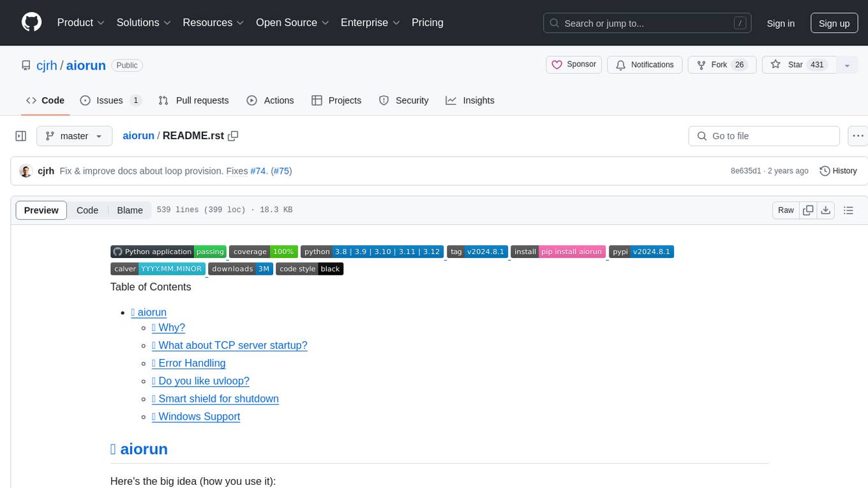Fork the repository

(722, 65)
